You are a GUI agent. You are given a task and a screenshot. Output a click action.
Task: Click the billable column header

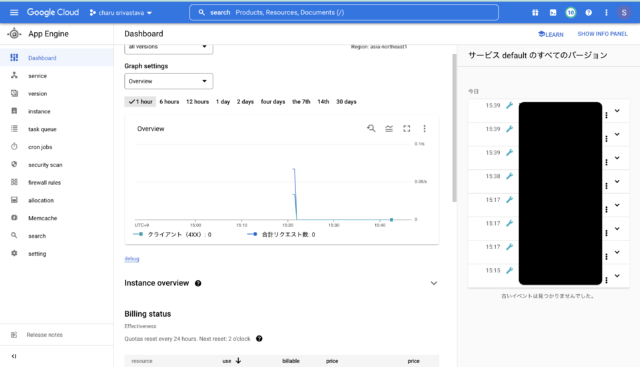coord(291,361)
